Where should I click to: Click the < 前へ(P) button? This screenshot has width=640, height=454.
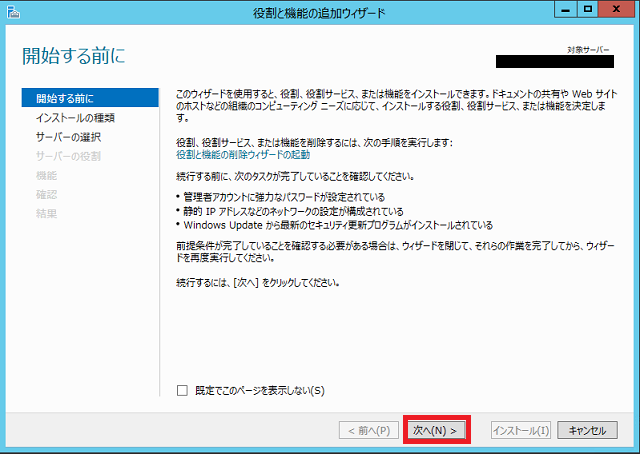pos(365,430)
